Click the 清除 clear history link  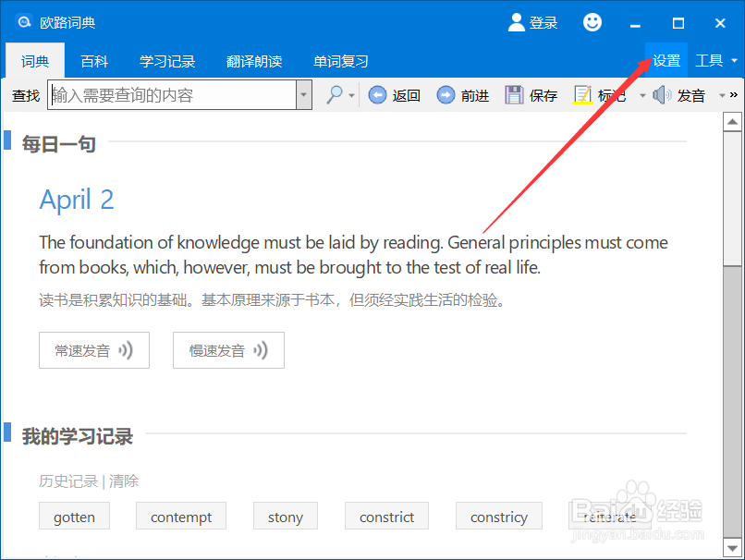coord(124,481)
